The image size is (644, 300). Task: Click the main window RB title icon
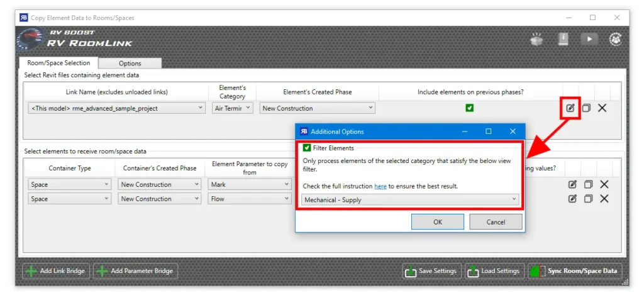24,18
